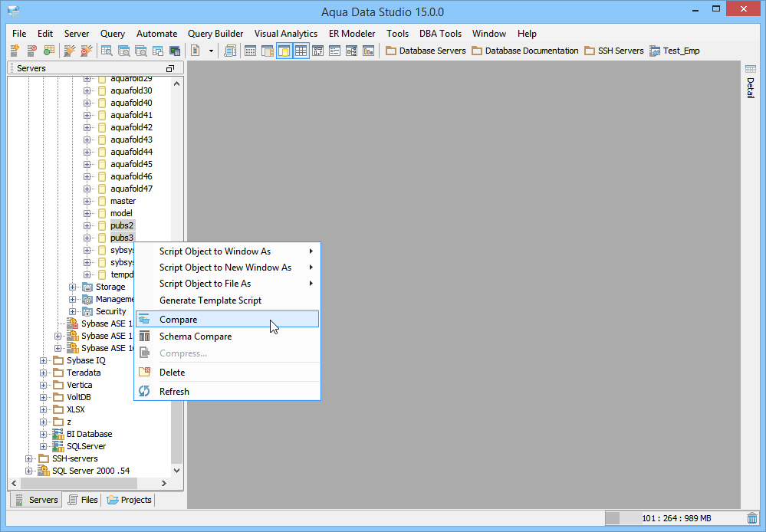The width and height of the screenshot is (766, 532).
Task: Open the Query Builder menu
Action: tap(215, 34)
